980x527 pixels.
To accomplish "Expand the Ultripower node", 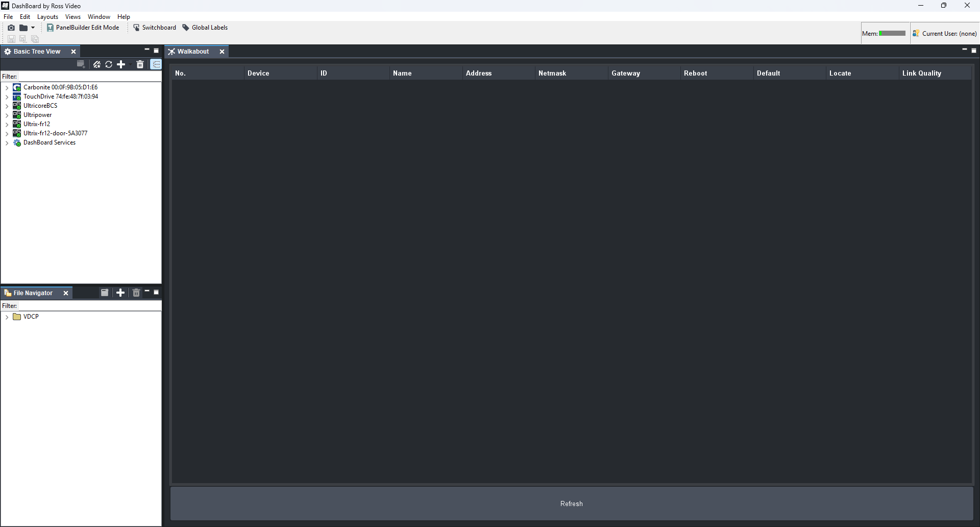I will point(7,115).
